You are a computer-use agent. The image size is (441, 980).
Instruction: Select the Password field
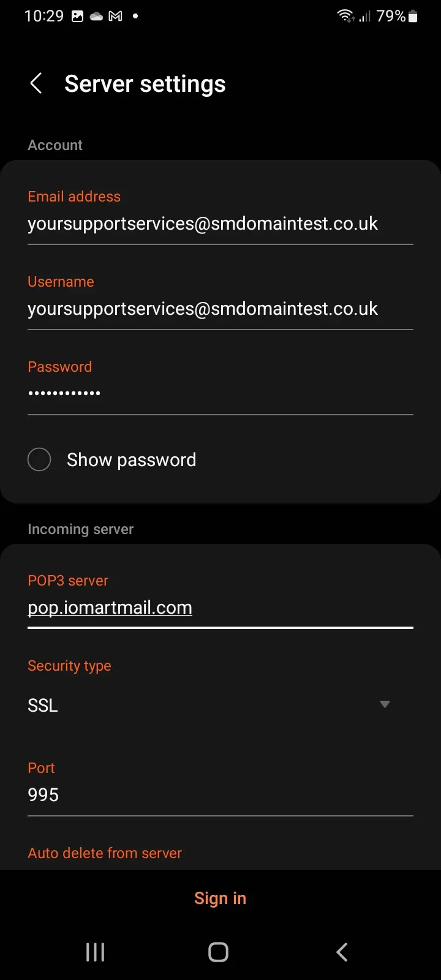(x=221, y=394)
